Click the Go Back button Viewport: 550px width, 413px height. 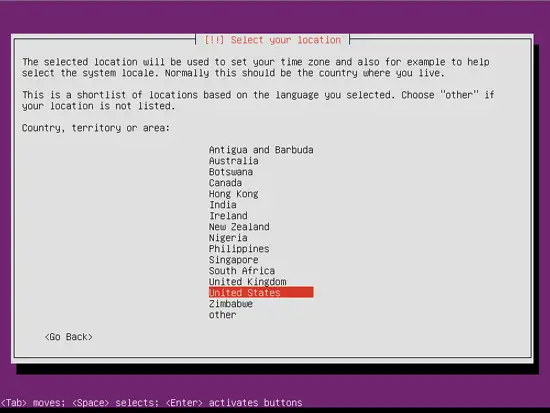click(x=69, y=337)
